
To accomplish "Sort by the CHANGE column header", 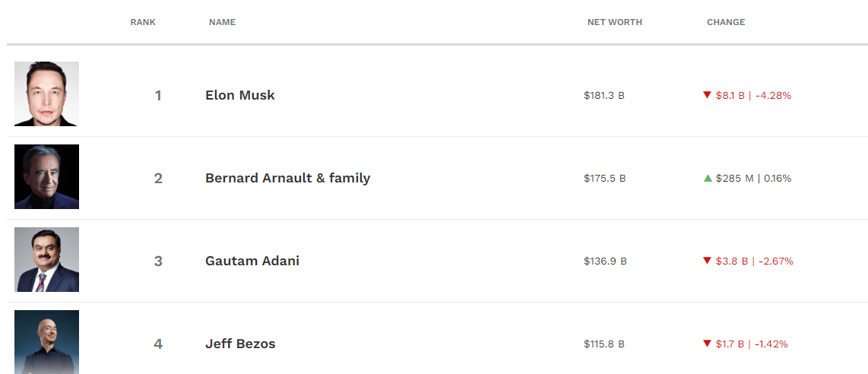I will pyautogui.click(x=726, y=23).
